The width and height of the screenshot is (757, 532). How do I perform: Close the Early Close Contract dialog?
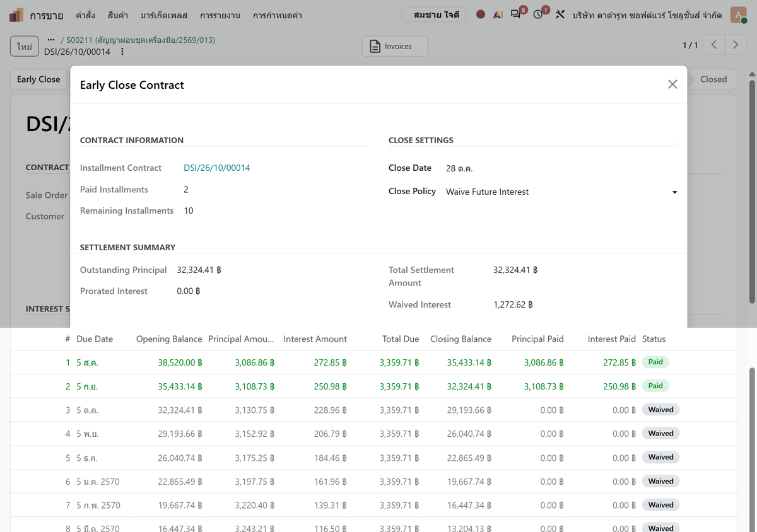coord(672,84)
